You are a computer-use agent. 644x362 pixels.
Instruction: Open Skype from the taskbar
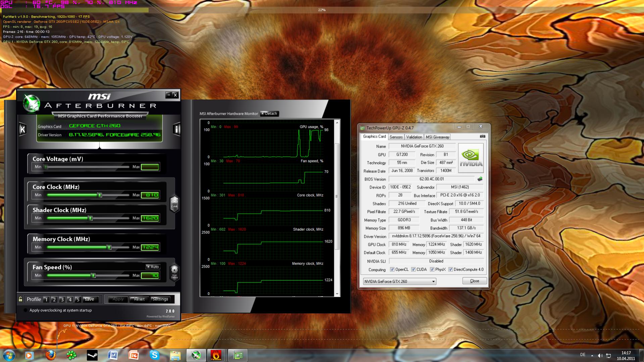pyautogui.click(x=154, y=355)
